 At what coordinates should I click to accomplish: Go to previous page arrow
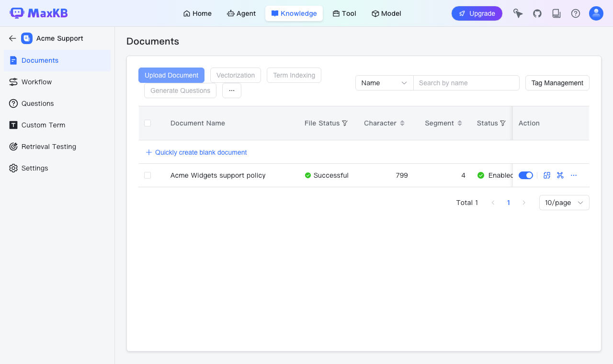point(493,203)
